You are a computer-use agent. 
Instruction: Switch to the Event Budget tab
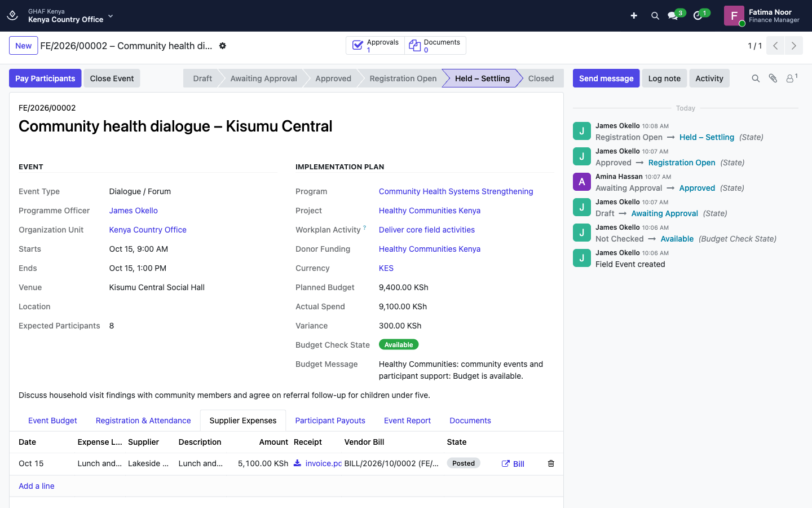pyautogui.click(x=52, y=421)
